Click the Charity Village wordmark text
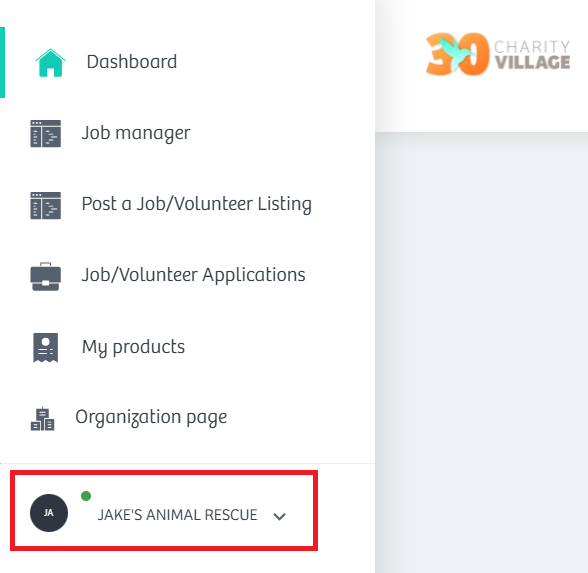The image size is (588, 573). pyautogui.click(x=532, y=55)
